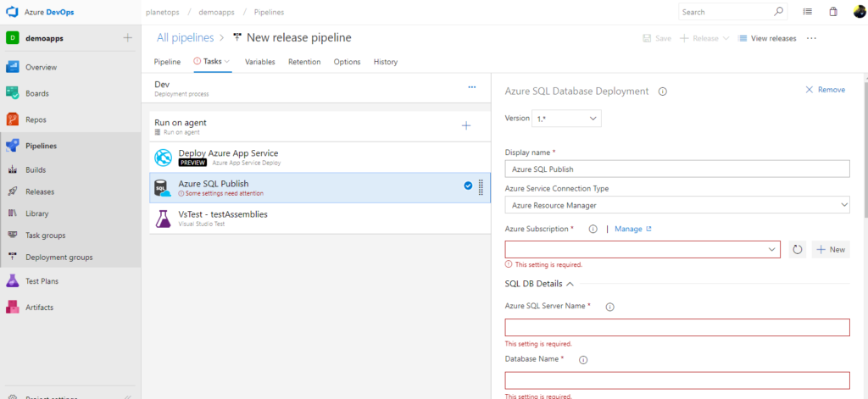The width and height of the screenshot is (868, 399).
Task: Remove the Azure SQL Database Deployment task
Action: coord(825,90)
